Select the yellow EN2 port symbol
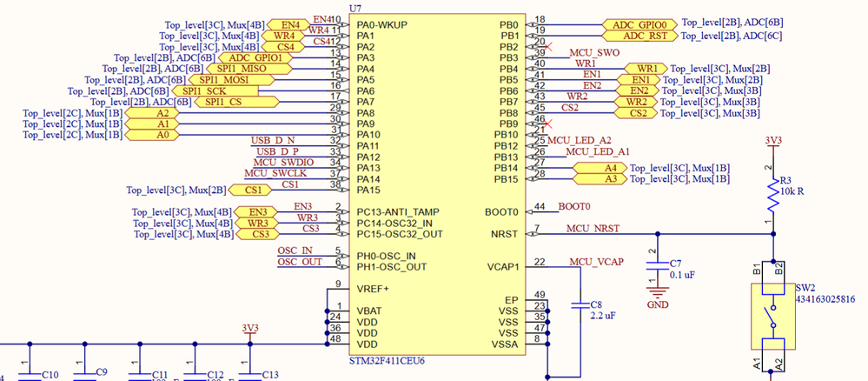The height and width of the screenshot is (381, 868). pyautogui.click(x=637, y=91)
